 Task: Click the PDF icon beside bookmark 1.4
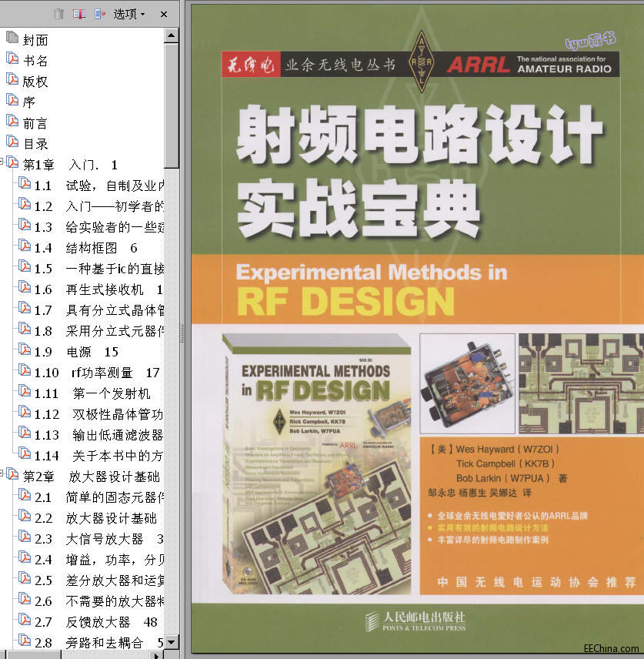point(25,246)
